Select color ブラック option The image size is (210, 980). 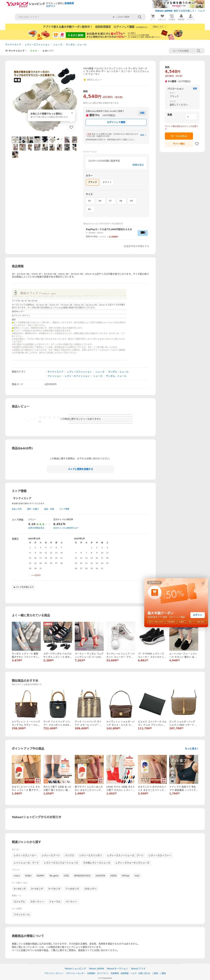[92, 182]
